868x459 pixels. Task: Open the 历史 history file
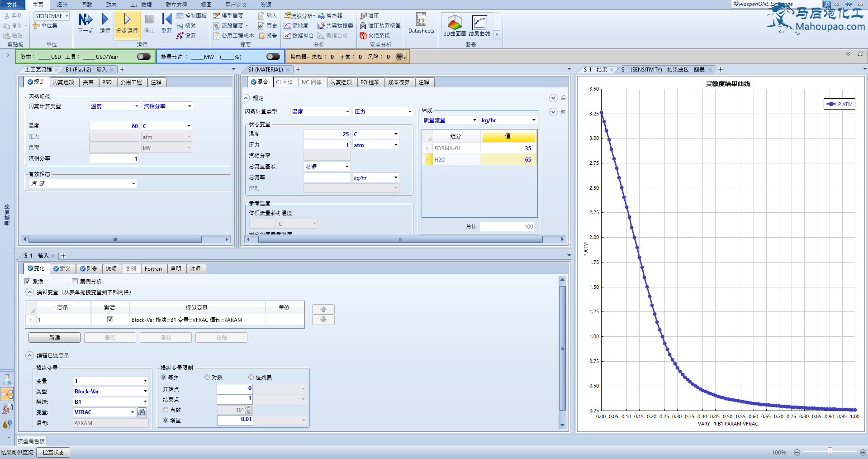tap(267, 26)
